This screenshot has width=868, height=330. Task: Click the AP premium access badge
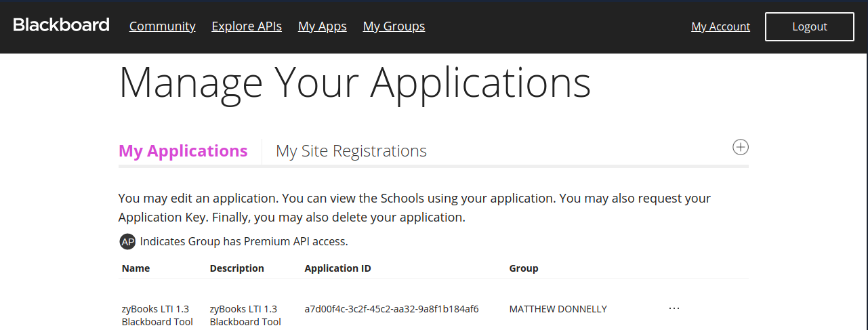[x=127, y=241]
